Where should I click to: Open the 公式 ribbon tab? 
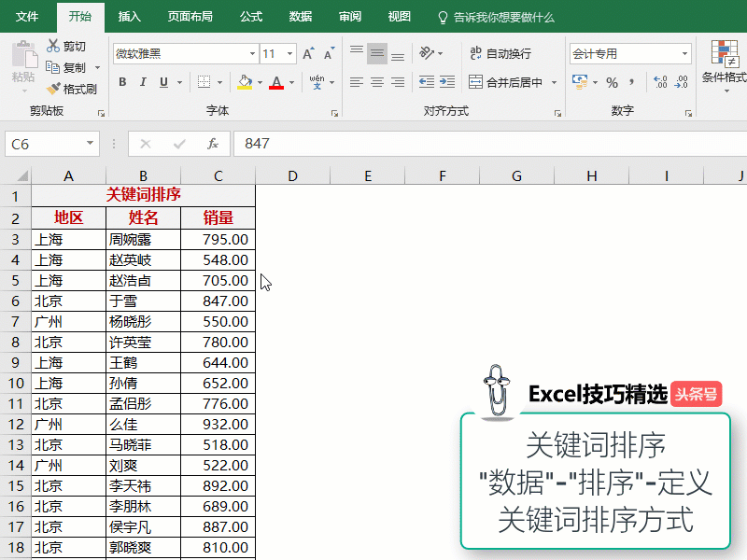pyautogui.click(x=251, y=17)
